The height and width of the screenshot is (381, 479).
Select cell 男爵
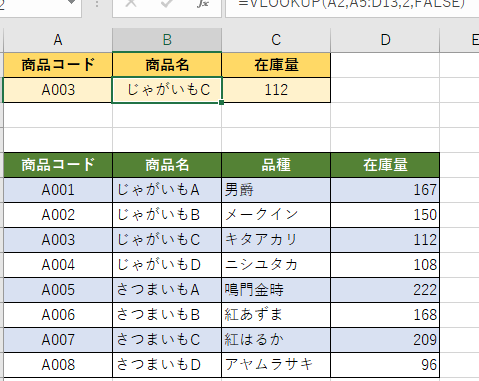point(276,190)
